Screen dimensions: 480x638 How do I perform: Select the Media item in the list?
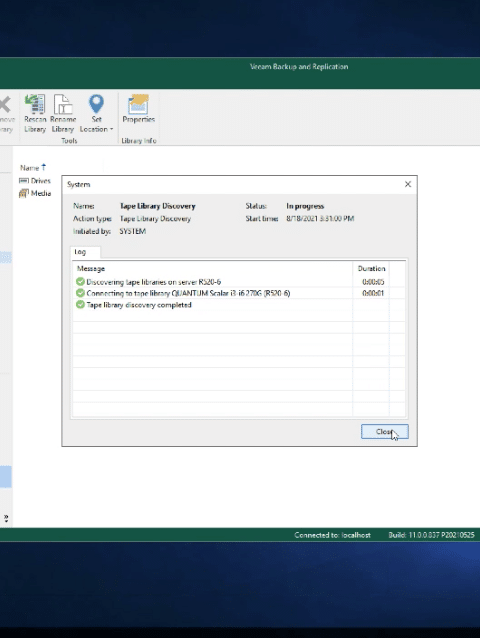35,193
